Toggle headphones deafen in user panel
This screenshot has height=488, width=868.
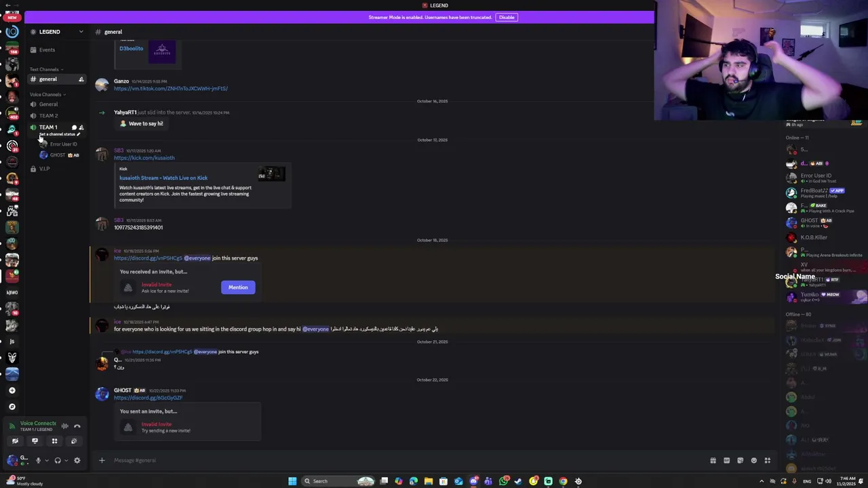click(58, 460)
